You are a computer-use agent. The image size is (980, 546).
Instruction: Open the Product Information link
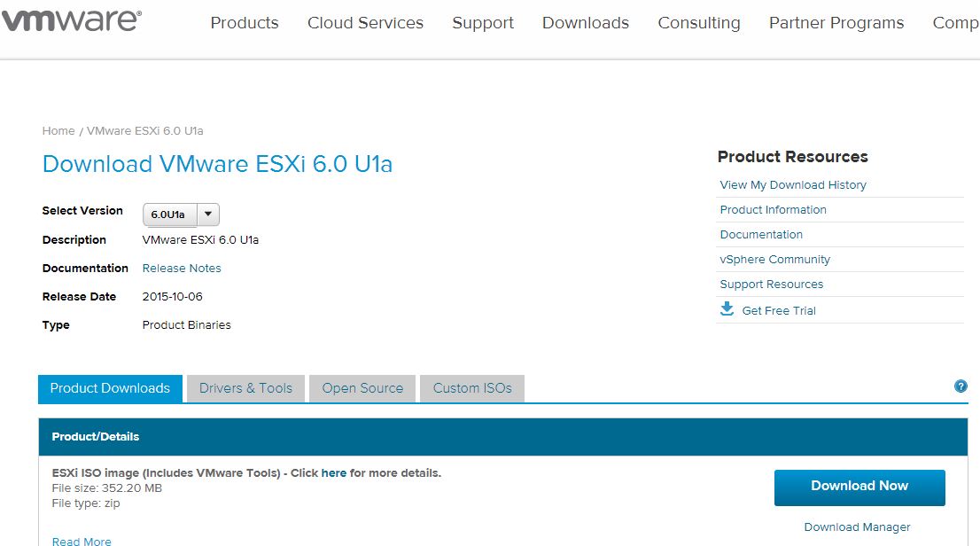click(774, 210)
